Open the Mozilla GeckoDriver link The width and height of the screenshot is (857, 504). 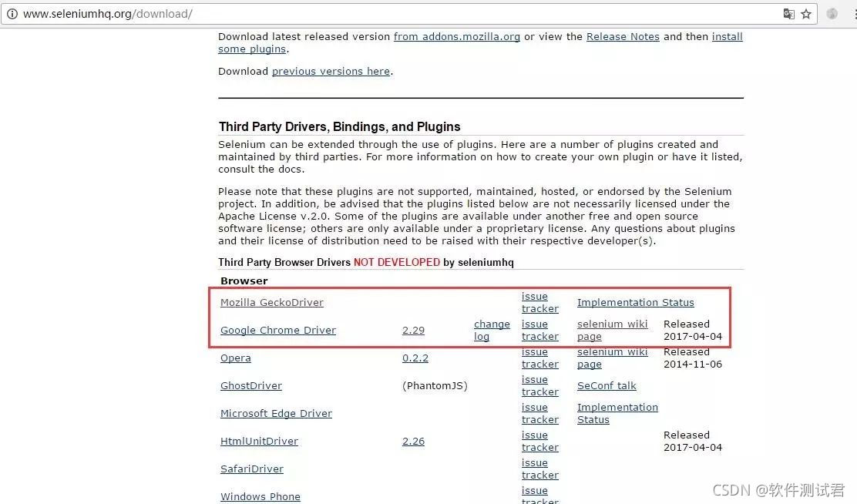(272, 303)
